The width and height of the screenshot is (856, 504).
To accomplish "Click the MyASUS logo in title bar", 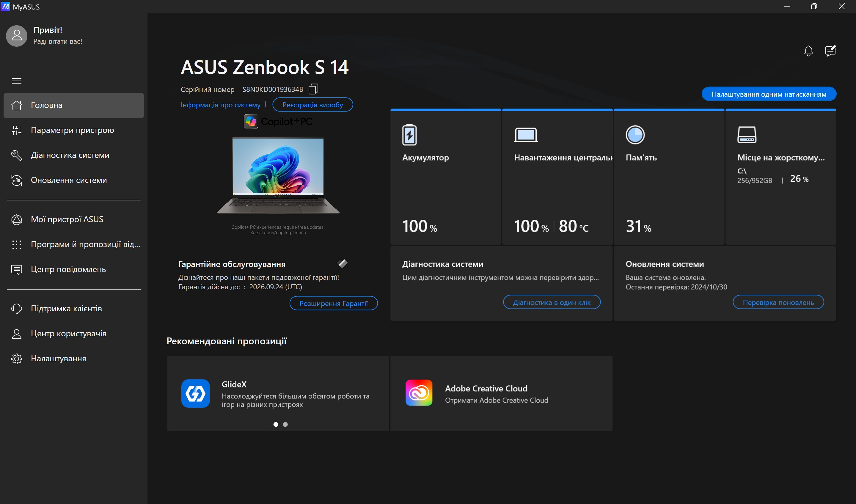I will pyautogui.click(x=6, y=7).
